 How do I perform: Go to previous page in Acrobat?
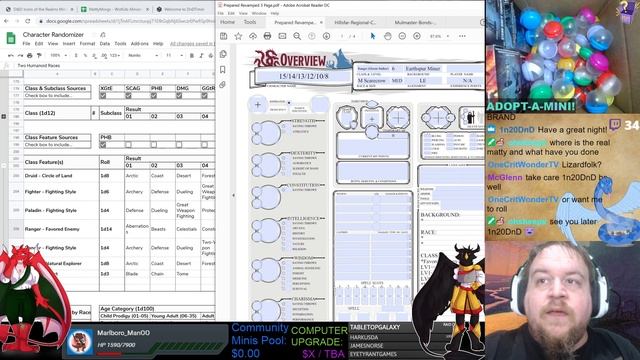coord(311,36)
